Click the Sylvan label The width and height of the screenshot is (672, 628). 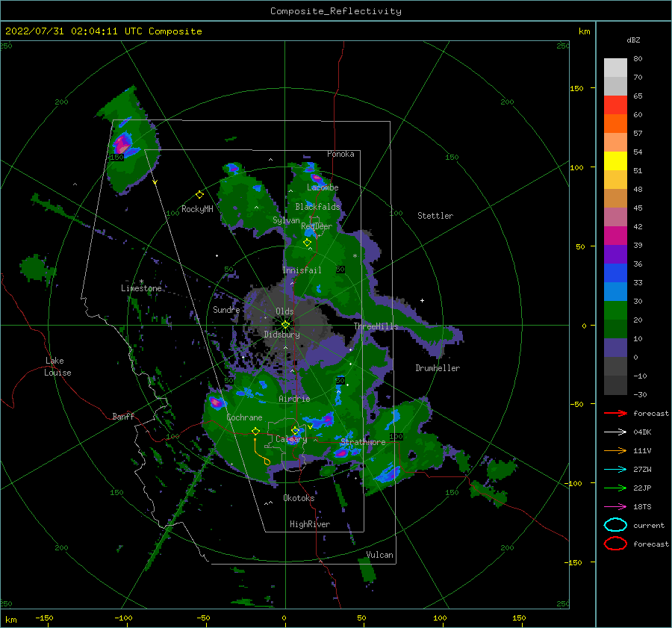286,220
